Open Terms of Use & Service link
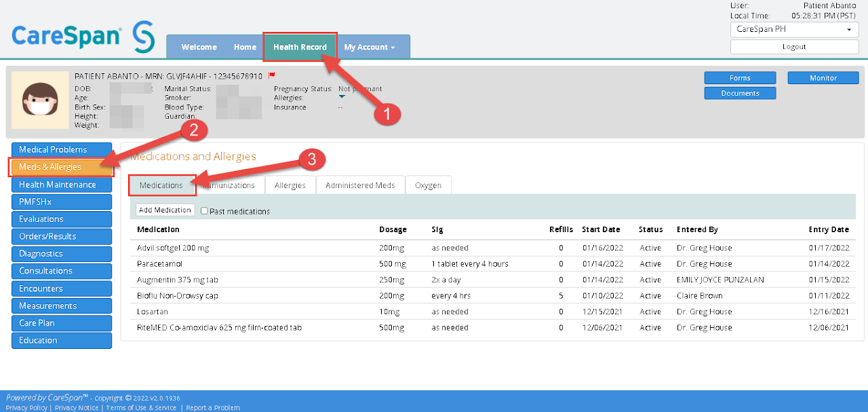This screenshot has height=412, width=868. 141,407
